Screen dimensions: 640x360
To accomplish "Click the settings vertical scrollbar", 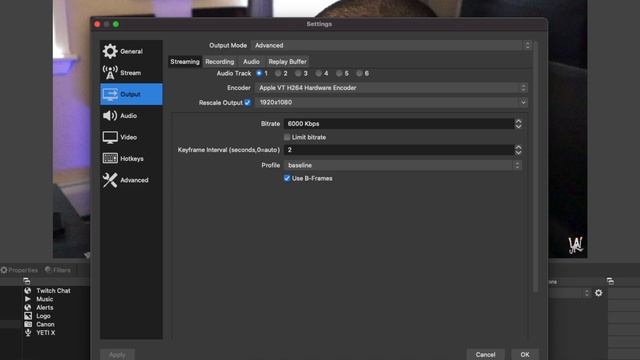I will [536, 167].
